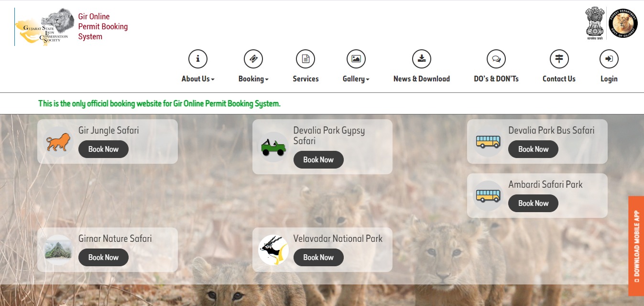Expand the About Us dropdown menu
The height and width of the screenshot is (306, 644).
pos(198,79)
